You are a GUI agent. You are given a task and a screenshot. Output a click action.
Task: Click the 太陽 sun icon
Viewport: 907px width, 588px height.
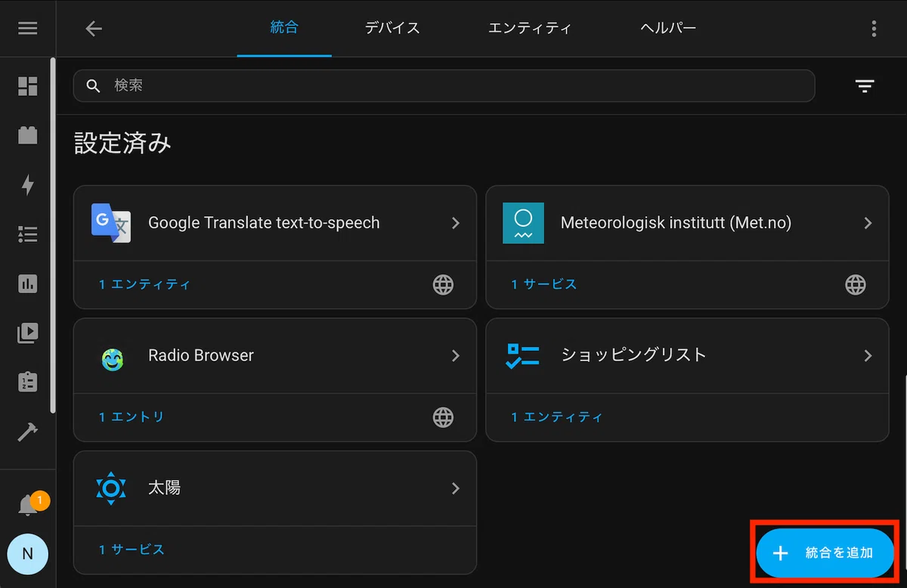click(111, 488)
